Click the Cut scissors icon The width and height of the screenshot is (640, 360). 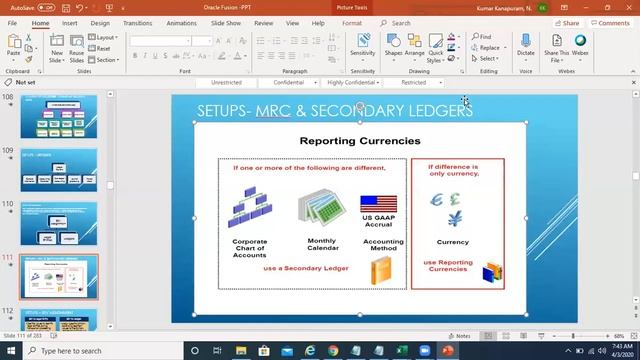pyautogui.click(x=29, y=38)
